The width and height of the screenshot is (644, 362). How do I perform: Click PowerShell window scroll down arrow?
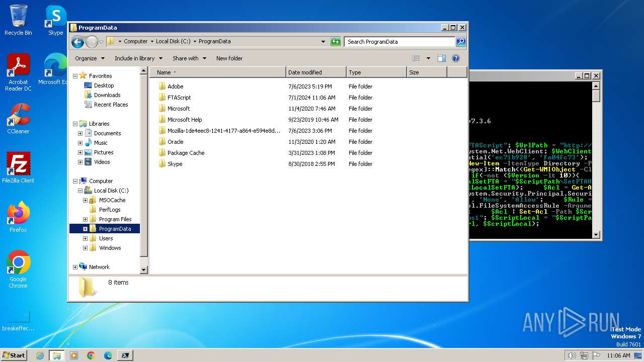[x=596, y=235]
